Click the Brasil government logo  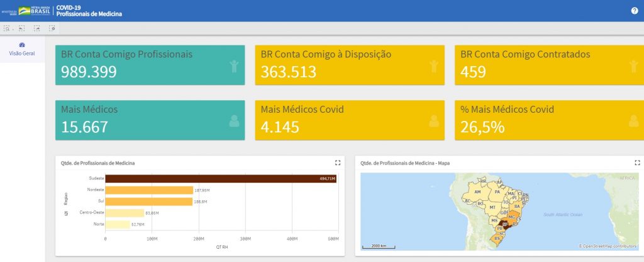click(x=35, y=11)
